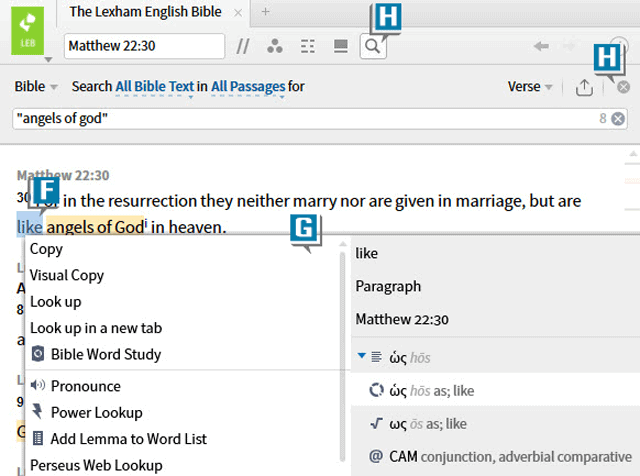Select Pronounce menu entry

coord(86,386)
